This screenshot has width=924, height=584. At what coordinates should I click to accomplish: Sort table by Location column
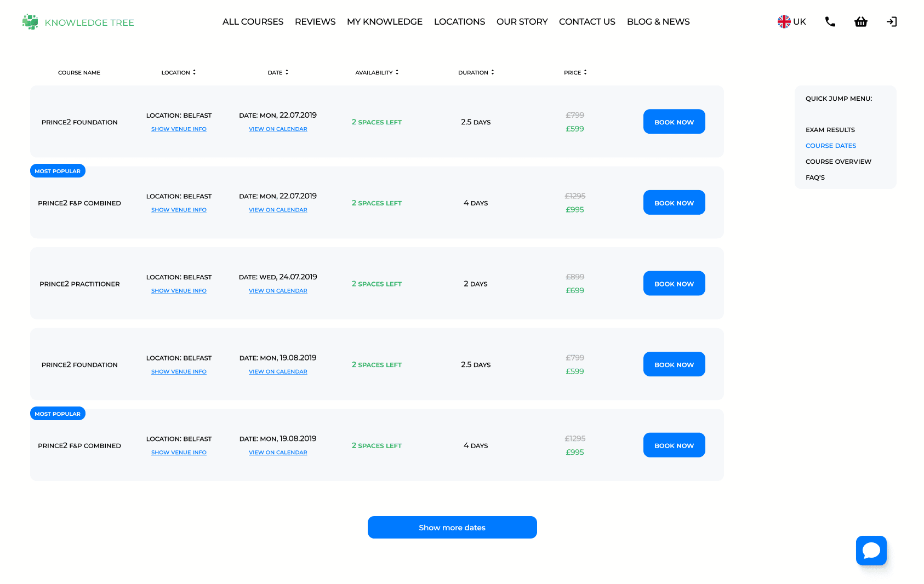179,72
